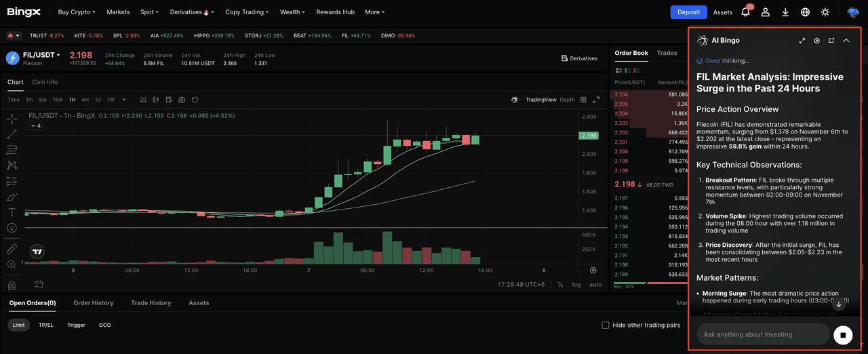
Task: Open the Trade History tab
Action: coord(151,303)
